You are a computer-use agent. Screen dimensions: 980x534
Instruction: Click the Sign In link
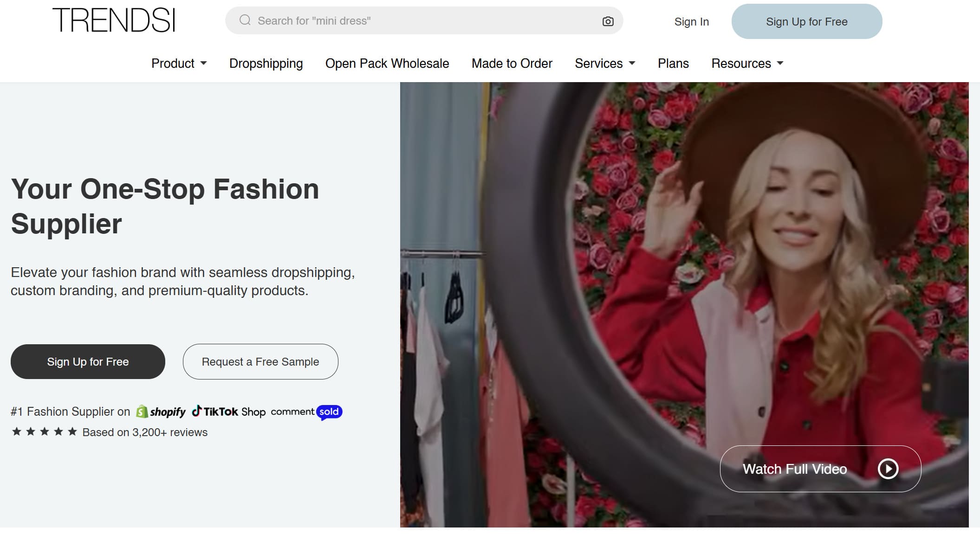[x=691, y=22]
